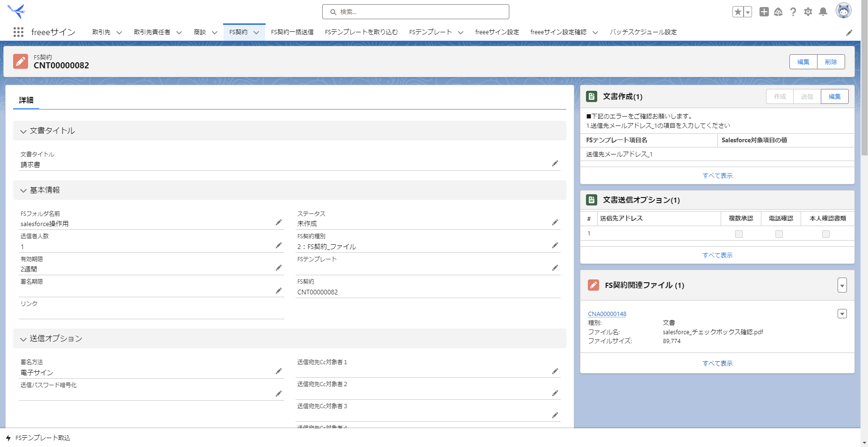868x447 pixels.
Task: Open the user profile avatar
Action: (x=844, y=11)
